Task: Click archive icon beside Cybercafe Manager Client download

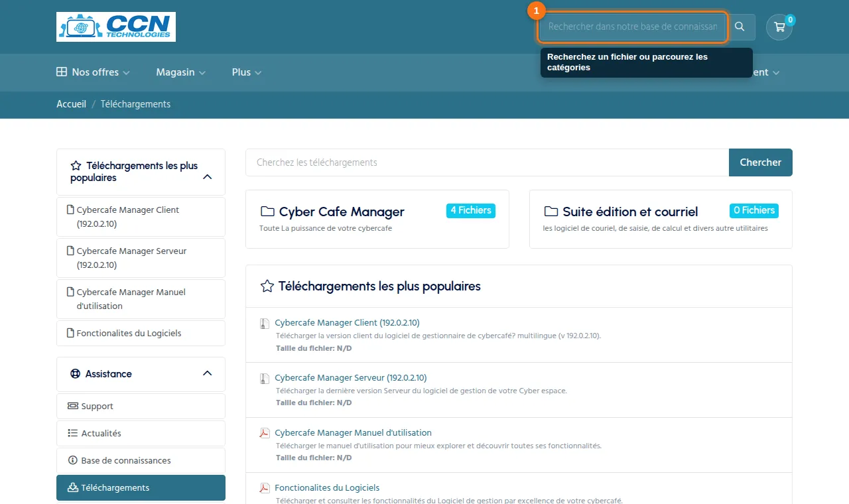Action: (x=264, y=324)
